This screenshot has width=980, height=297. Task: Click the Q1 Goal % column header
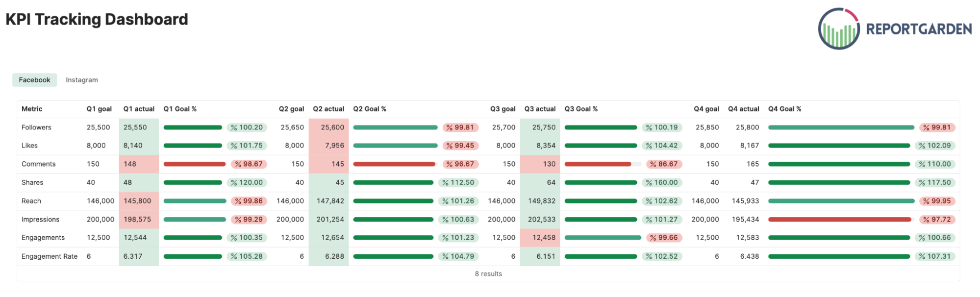180,109
